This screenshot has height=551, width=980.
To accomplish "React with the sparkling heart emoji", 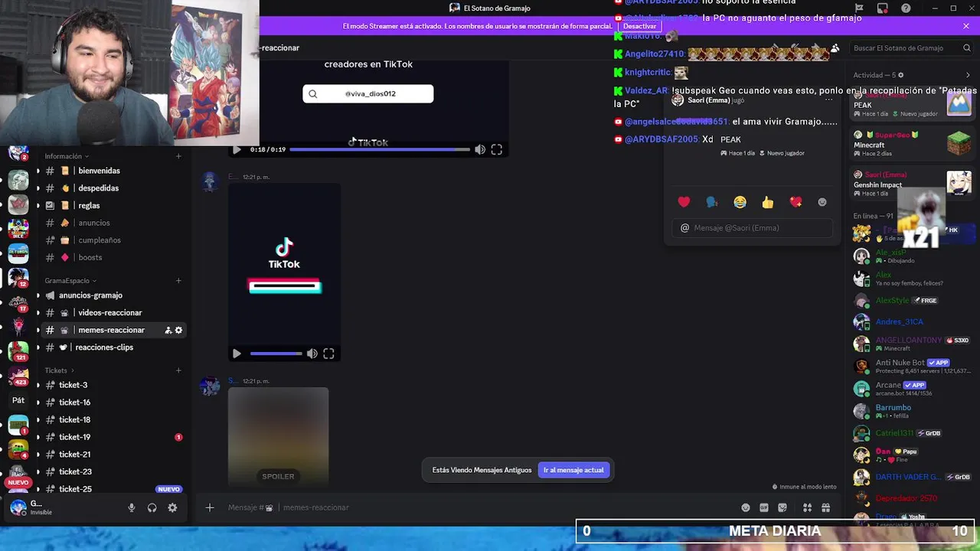I will (796, 202).
